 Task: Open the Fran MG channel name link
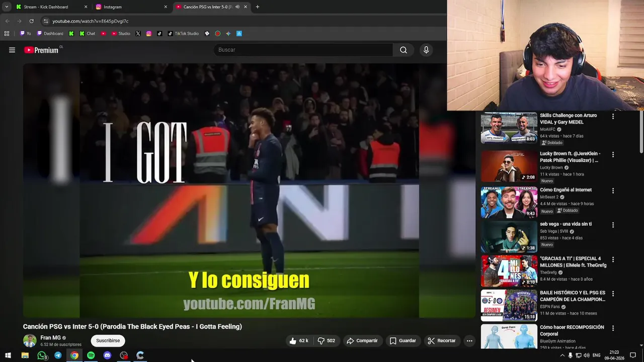point(50,338)
